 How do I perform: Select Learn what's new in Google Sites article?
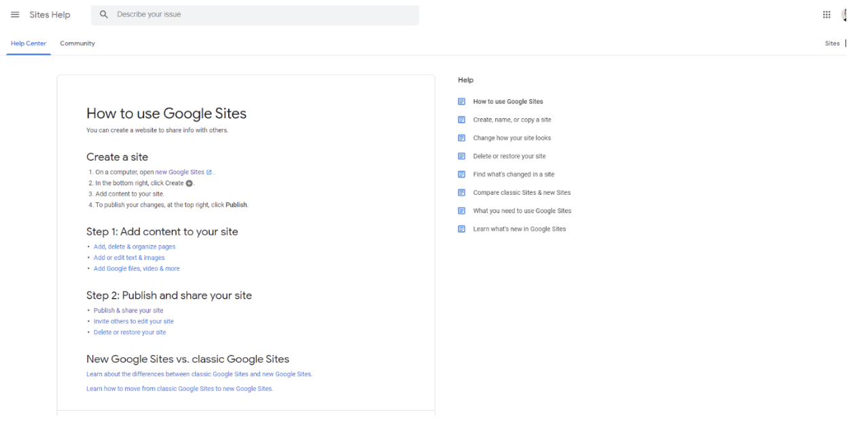(x=520, y=229)
